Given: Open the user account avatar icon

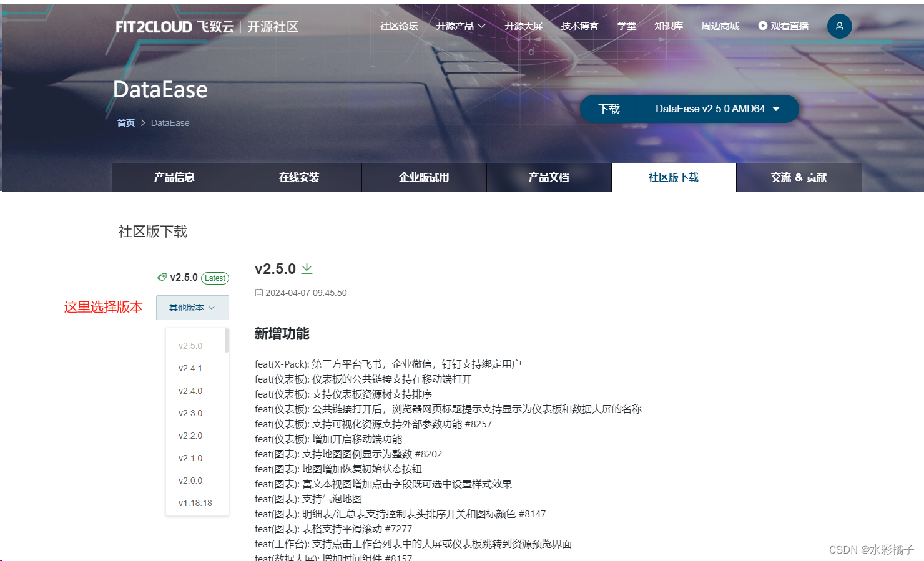Looking at the screenshot, I should tap(839, 26).
